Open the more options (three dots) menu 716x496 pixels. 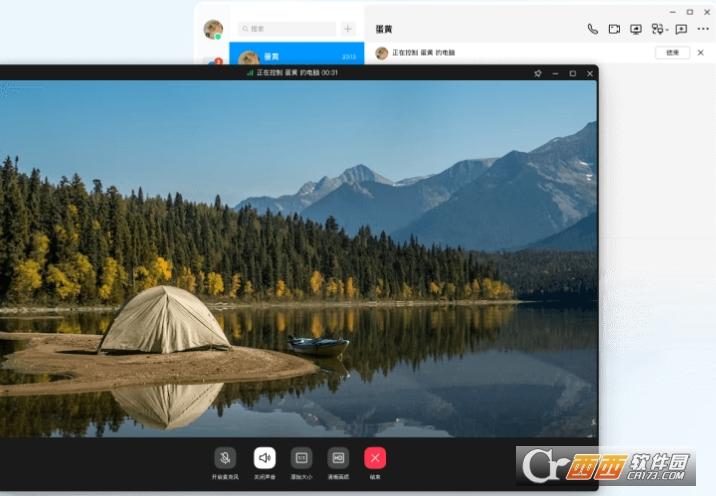pyautogui.click(x=703, y=29)
